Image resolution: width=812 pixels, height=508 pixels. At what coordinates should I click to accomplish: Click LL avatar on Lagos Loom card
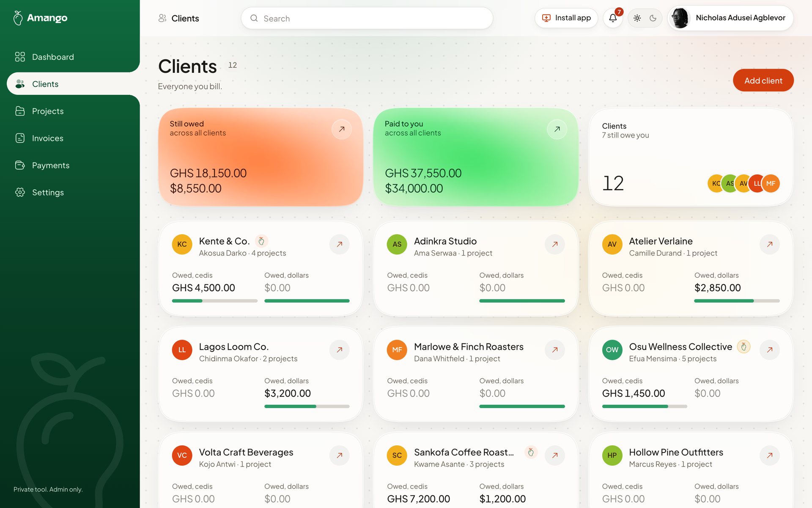182,350
